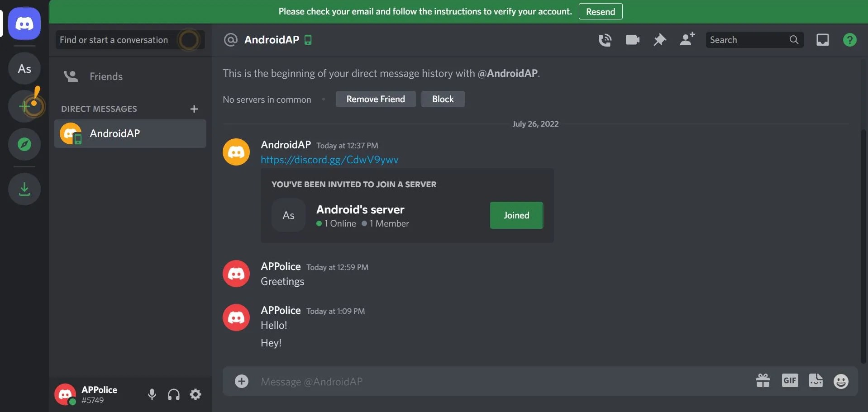868x412 pixels.
Task: Explore public servers via the compass icon
Action: (24, 144)
